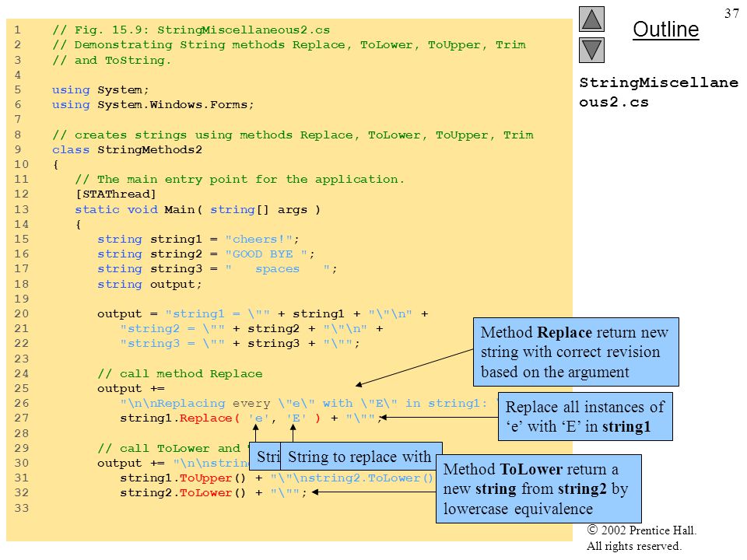The width and height of the screenshot is (747, 560).
Task: Click the 'All rights reserved.' text
Action: 633,546
